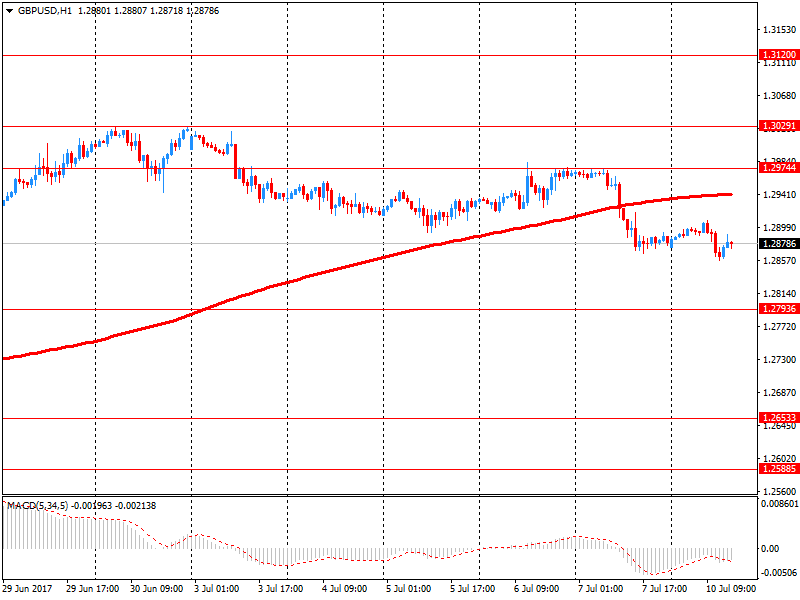Select the 1.31200 resistance level label

779,55
